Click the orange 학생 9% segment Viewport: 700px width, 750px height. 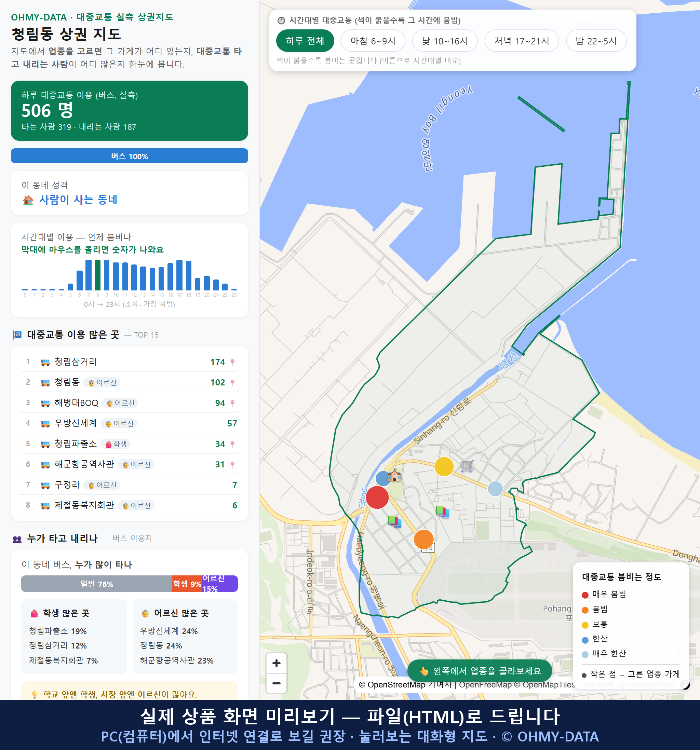point(187,584)
